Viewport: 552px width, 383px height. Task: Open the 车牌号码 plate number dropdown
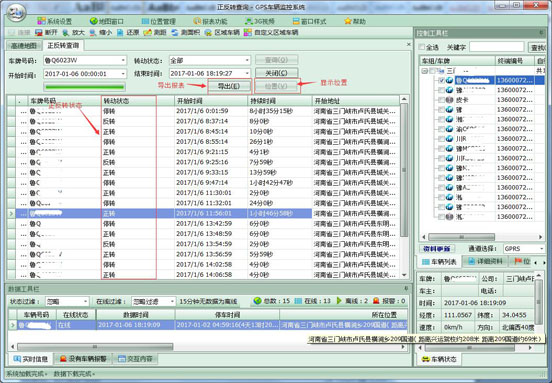coord(123,60)
